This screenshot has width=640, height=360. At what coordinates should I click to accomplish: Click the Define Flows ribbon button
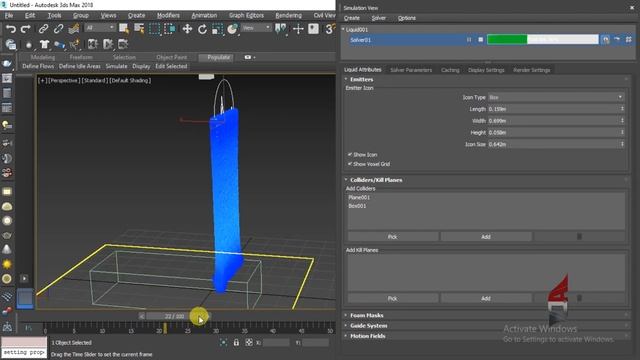[x=38, y=66]
